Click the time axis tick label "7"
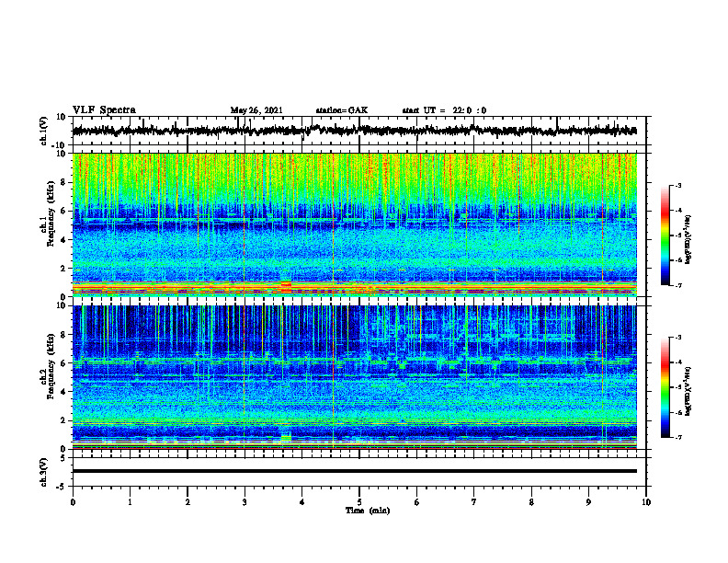 [x=474, y=502]
